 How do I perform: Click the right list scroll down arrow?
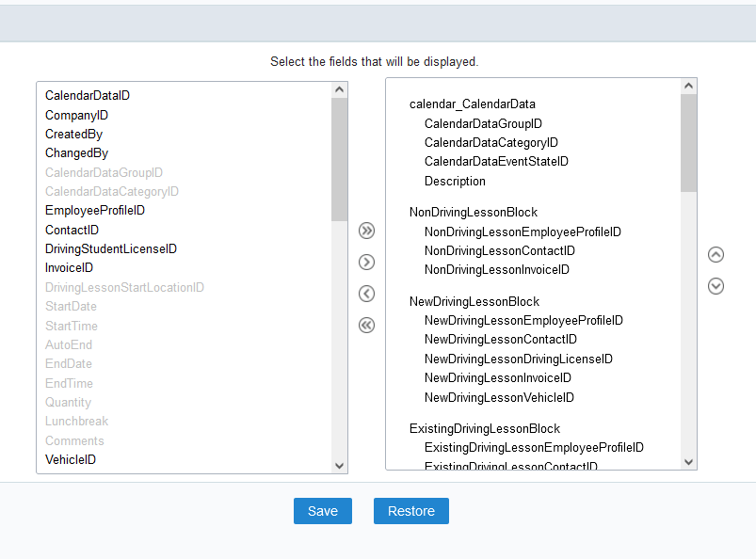click(x=688, y=462)
